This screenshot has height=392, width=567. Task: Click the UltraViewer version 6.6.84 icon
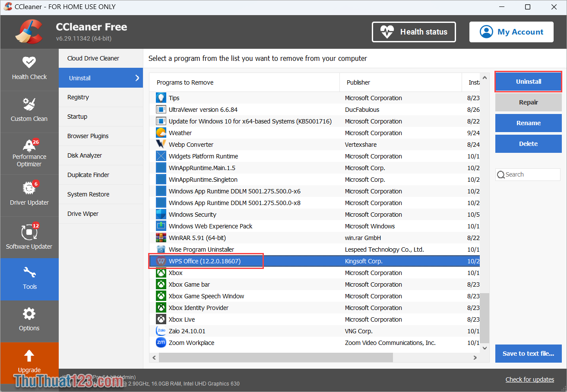tap(161, 110)
